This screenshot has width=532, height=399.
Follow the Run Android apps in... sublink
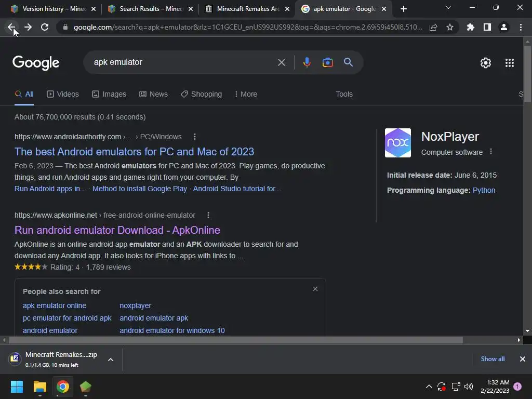click(50, 189)
